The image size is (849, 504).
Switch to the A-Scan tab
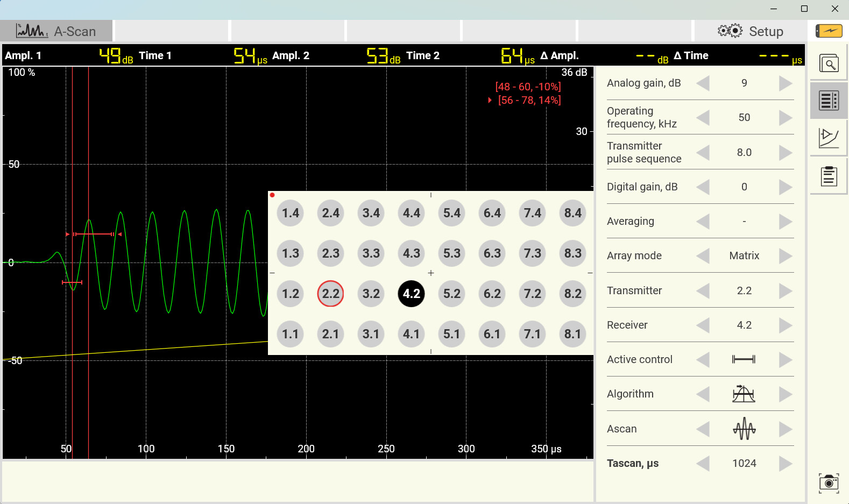pos(56,31)
